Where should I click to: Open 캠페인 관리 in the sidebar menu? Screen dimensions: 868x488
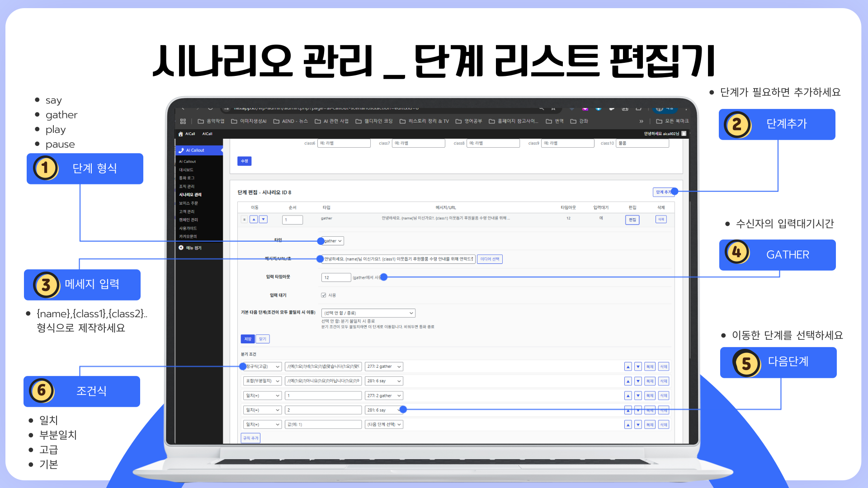click(x=189, y=220)
